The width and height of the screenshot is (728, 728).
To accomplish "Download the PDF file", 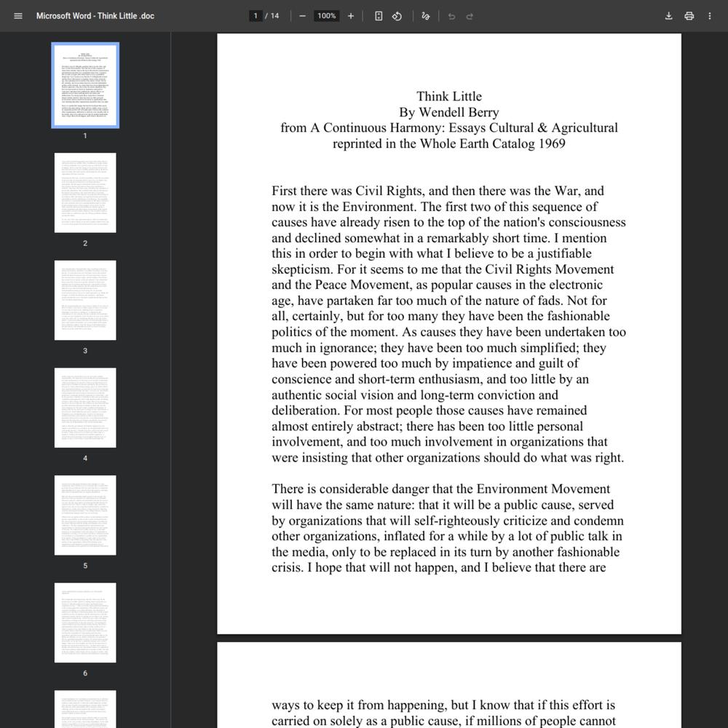I will tap(668, 16).
